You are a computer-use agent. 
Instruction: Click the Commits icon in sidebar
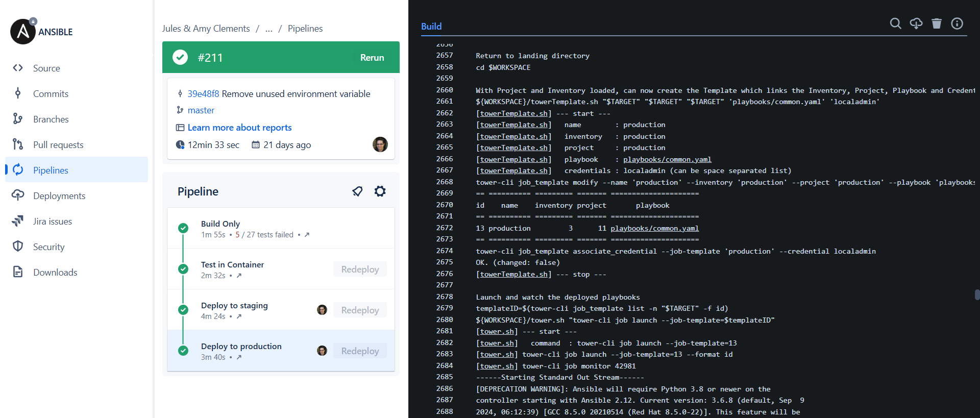[18, 93]
